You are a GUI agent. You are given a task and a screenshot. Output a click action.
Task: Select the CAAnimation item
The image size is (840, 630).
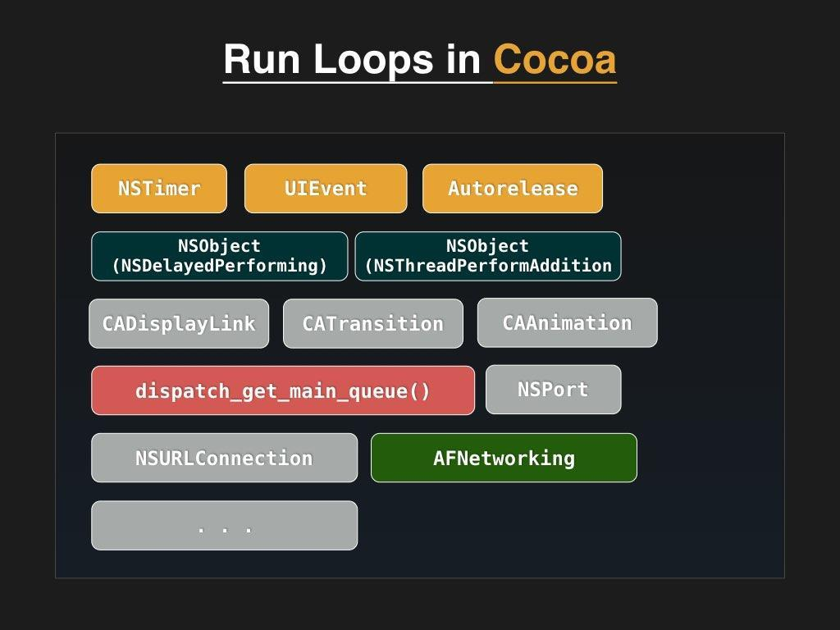pyautogui.click(x=567, y=322)
